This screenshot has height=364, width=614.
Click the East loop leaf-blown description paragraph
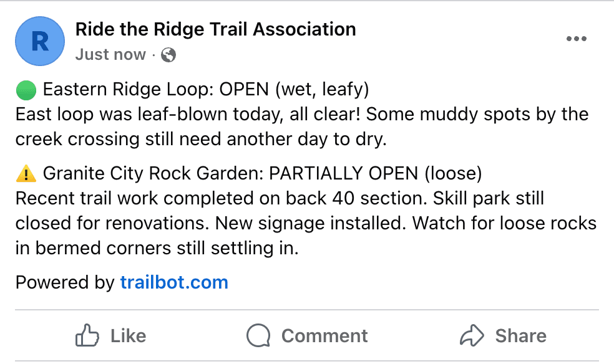(x=301, y=127)
